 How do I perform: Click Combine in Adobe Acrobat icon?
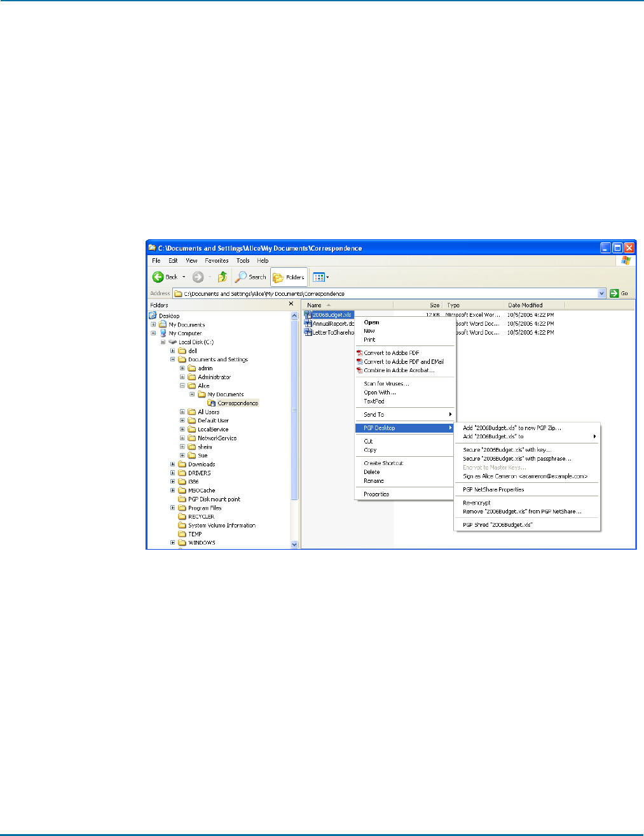coord(359,370)
